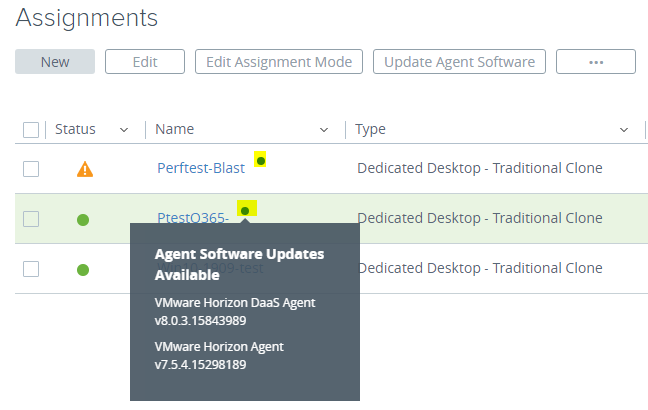This screenshot has height=410, width=648.
Task: Open the more actions ellipsis button
Action: [x=596, y=62]
